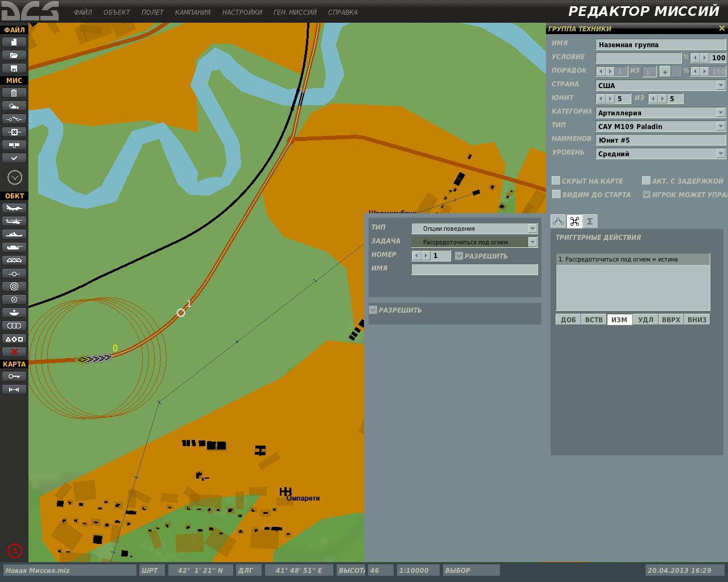Click the new mission file icon
Viewport: 728px width, 582px height.
[x=14, y=42]
